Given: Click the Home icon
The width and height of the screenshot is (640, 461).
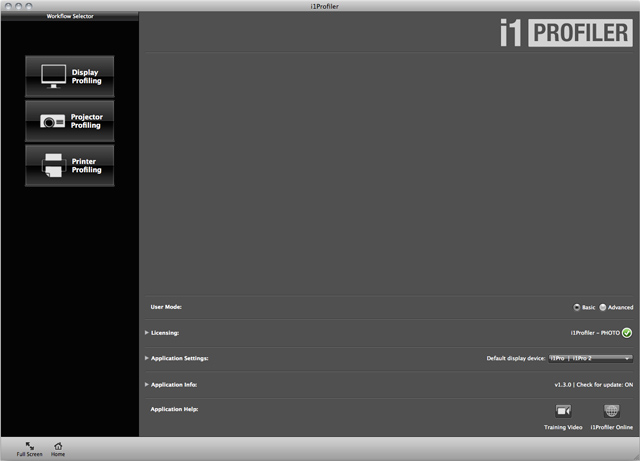Looking at the screenshot, I should click(58, 446).
